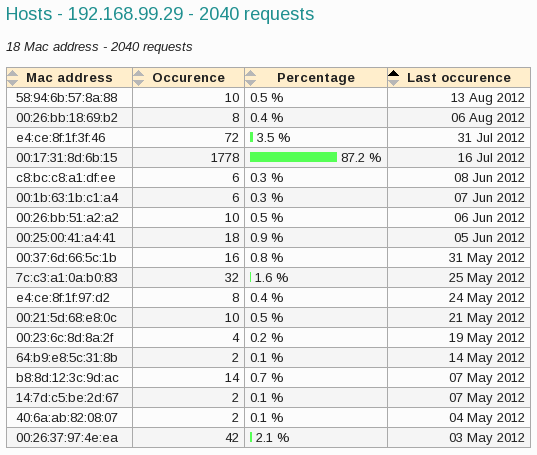Click date 13 Aug 2012
The image size is (537, 455).
coord(487,98)
